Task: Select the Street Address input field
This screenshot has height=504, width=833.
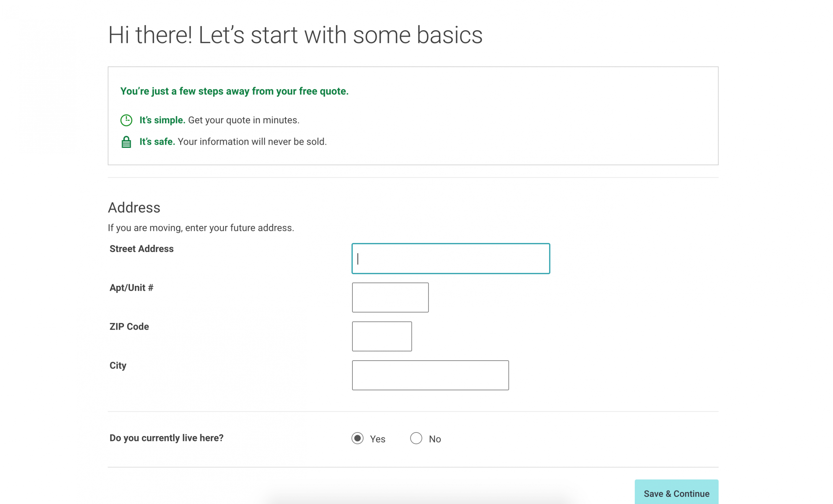Action: coord(450,259)
